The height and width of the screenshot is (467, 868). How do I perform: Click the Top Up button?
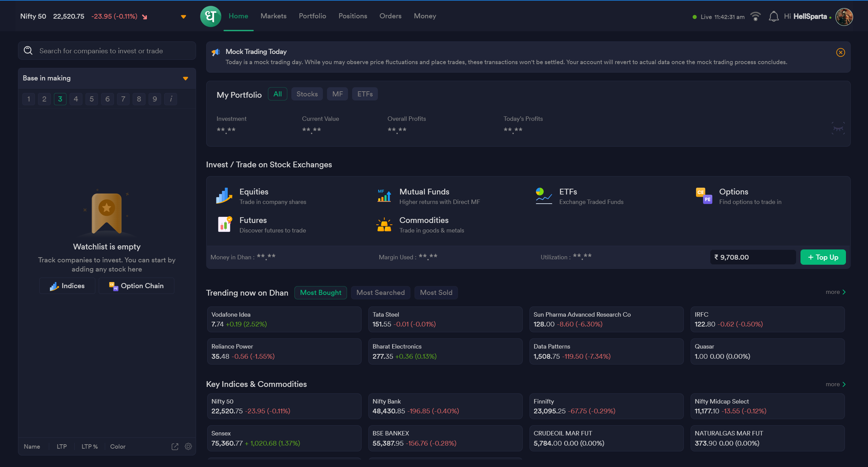[x=823, y=257]
